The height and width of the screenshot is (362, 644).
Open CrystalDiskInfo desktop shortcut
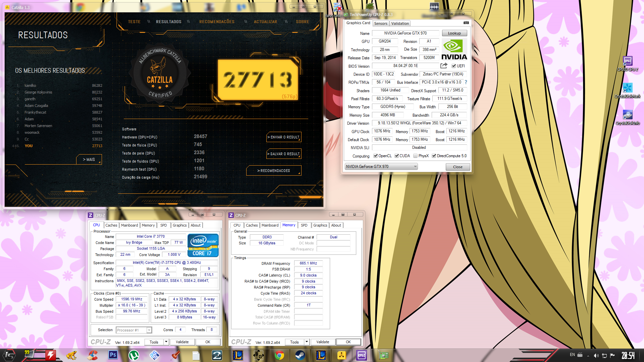tap(627, 117)
